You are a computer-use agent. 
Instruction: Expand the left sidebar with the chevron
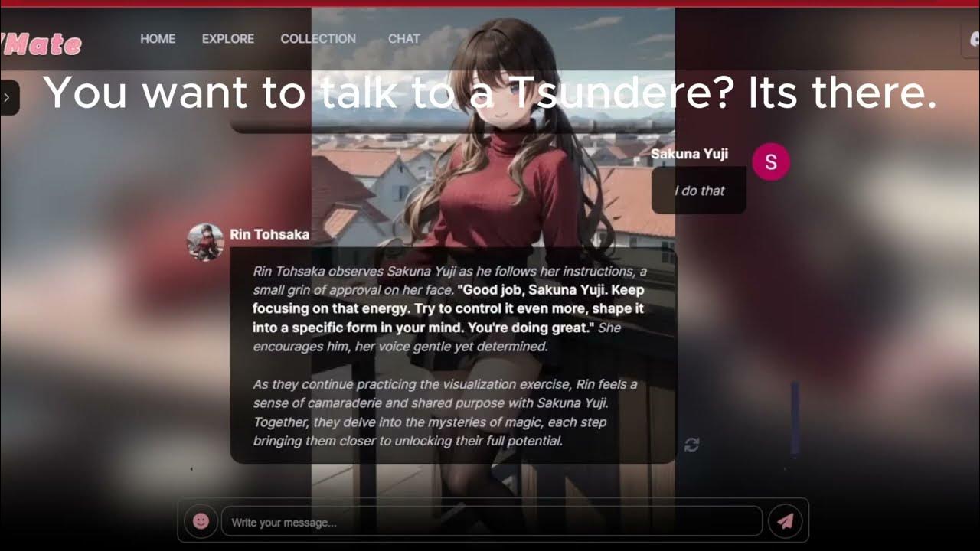click(x=7, y=97)
